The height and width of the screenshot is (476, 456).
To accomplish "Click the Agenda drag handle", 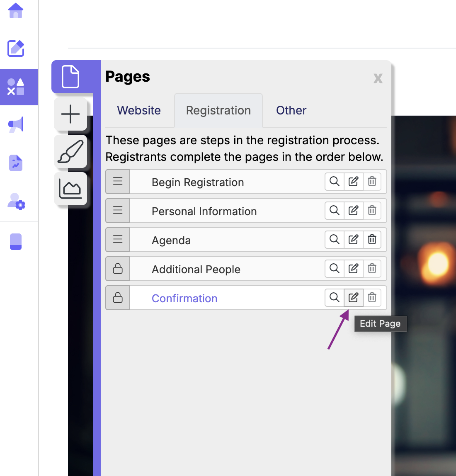I will (118, 240).
